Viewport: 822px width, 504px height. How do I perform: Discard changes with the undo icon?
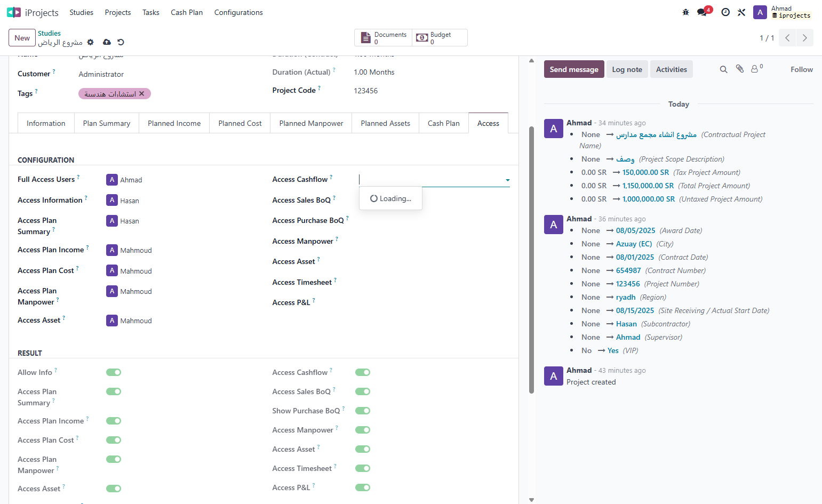tap(121, 42)
